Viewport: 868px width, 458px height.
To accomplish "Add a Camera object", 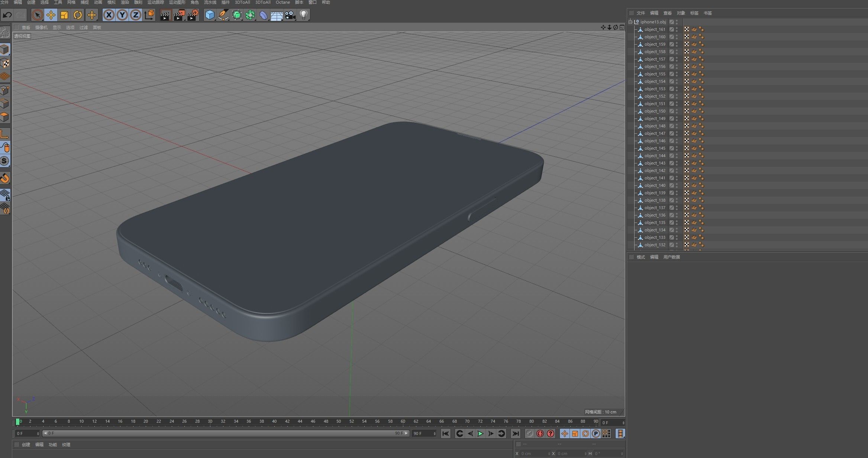I will tap(290, 15).
